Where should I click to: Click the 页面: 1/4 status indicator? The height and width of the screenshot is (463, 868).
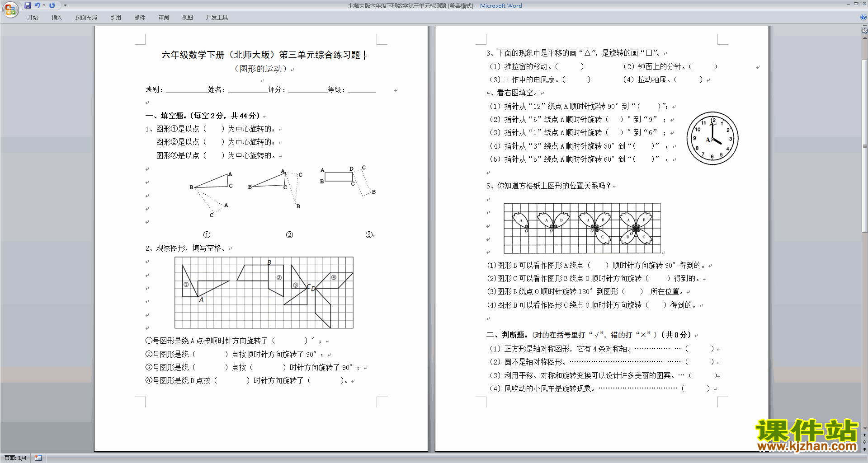15,458
